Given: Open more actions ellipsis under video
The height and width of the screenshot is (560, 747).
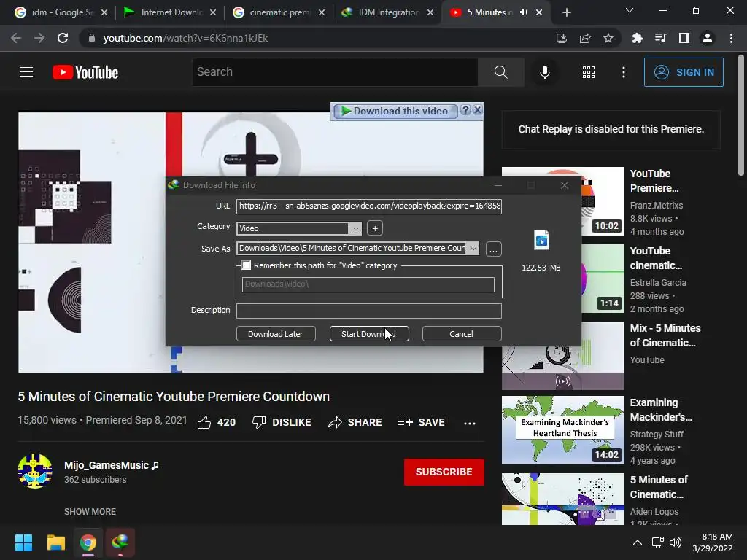Looking at the screenshot, I should coord(470,423).
